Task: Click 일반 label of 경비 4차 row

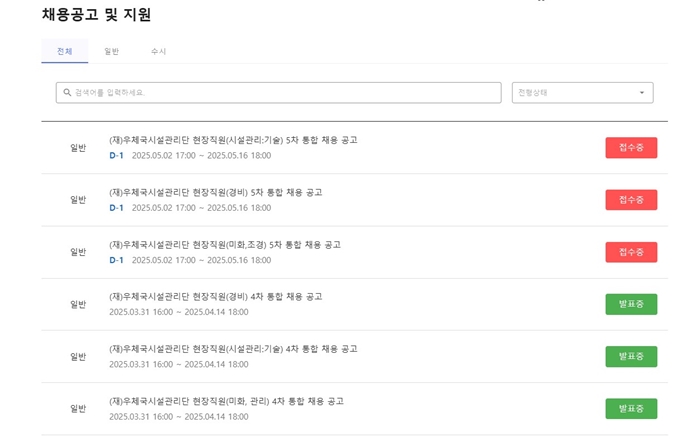Action: [78, 304]
